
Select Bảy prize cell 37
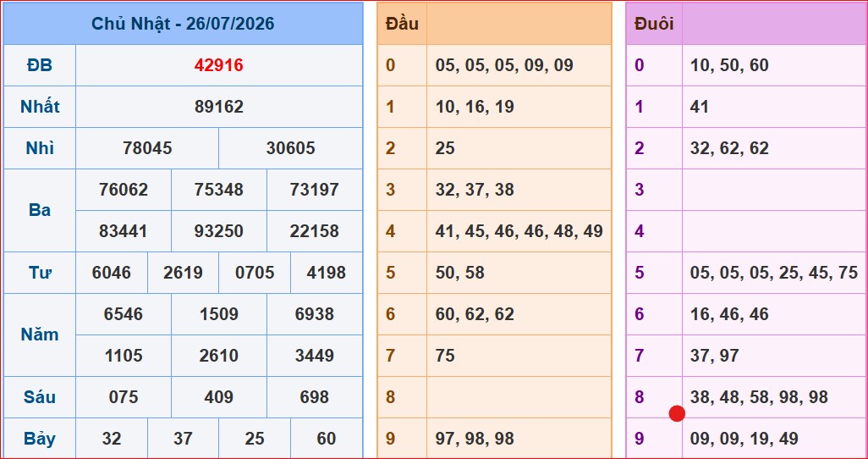coord(184,439)
